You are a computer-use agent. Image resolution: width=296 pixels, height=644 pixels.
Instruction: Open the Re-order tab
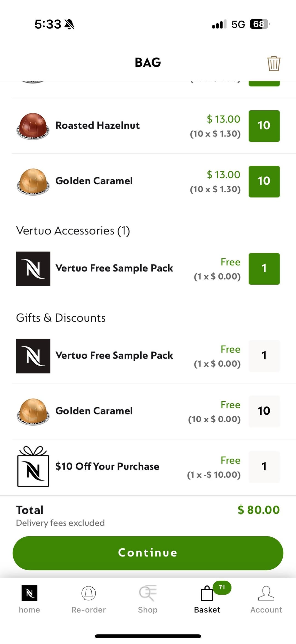point(89,593)
